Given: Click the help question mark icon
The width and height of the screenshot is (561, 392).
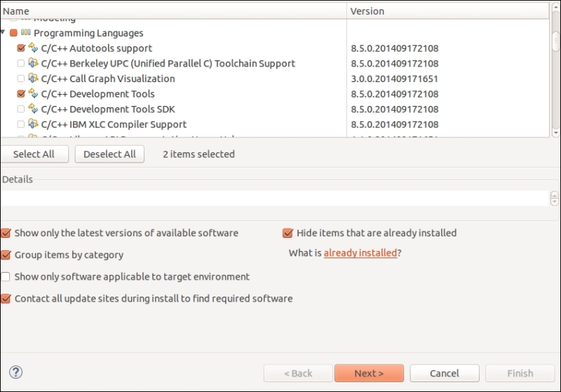Looking at the screenshot, I should pyautogui.click(x=15, y=372).
